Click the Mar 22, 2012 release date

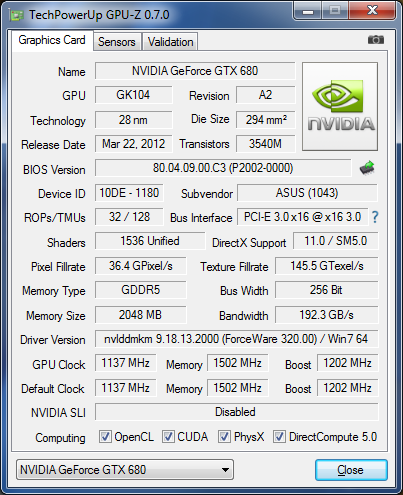coord(133,144)
